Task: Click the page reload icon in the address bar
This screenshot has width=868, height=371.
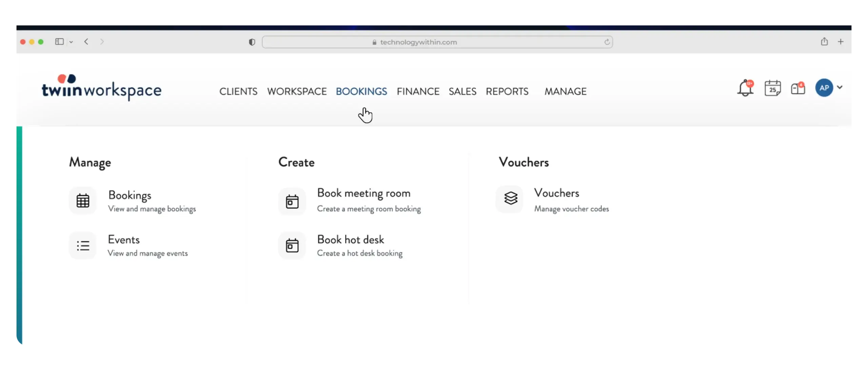Action: (607, 42)
